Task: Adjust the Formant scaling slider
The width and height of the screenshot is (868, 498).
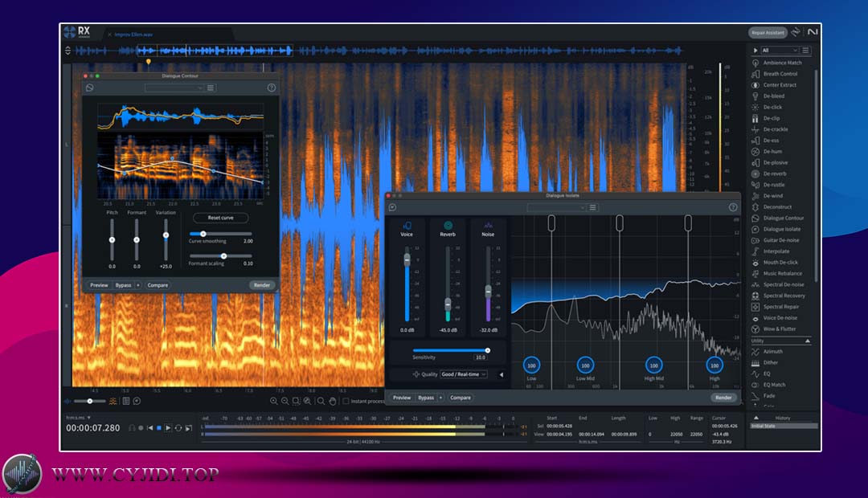Action: coord(221,256)
